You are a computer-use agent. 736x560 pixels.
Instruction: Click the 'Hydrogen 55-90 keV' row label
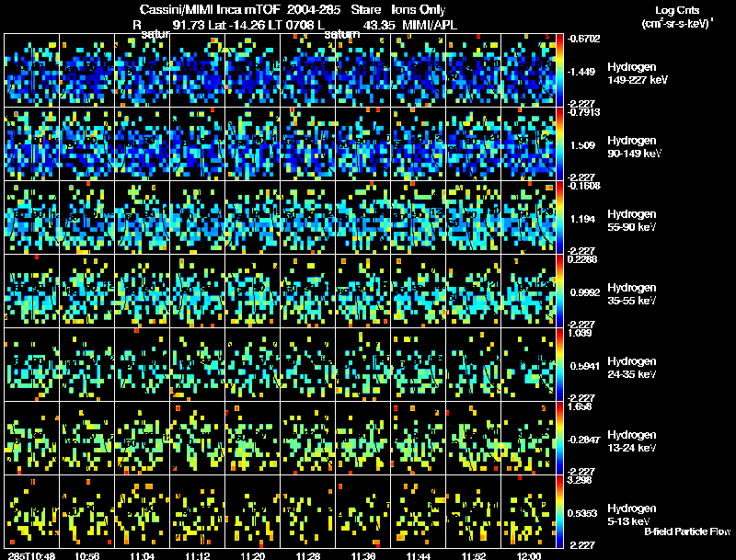[x=631, y=221]
